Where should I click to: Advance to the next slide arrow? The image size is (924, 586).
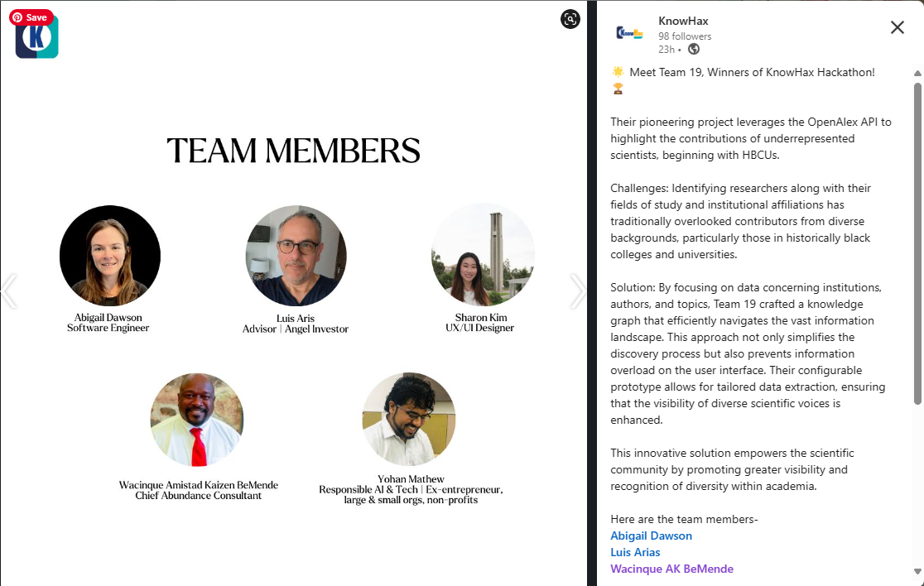pos(578,291)
